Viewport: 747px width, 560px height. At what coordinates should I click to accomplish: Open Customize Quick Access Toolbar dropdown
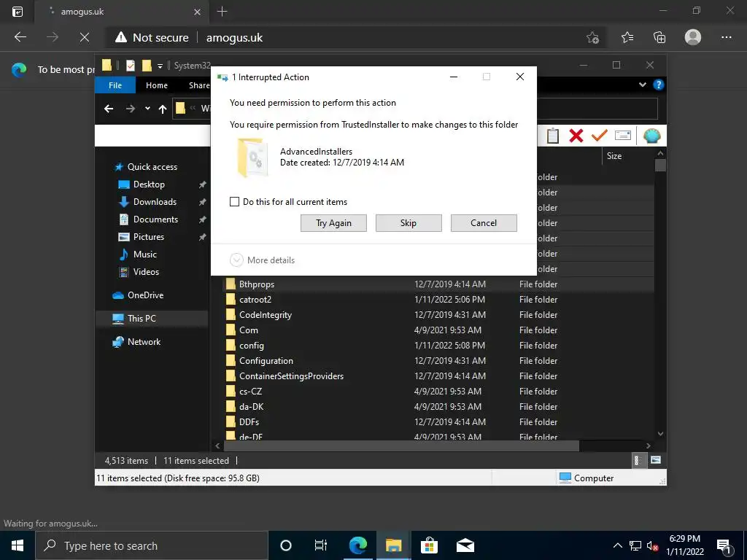pos(160,66)
